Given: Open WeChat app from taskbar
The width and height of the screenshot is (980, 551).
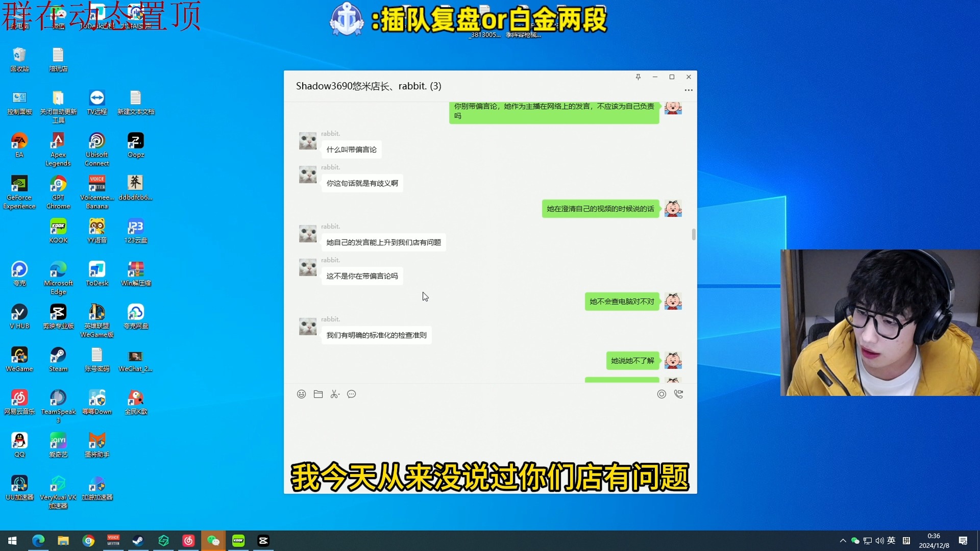Looking at the screenshot, I should 213,540.
